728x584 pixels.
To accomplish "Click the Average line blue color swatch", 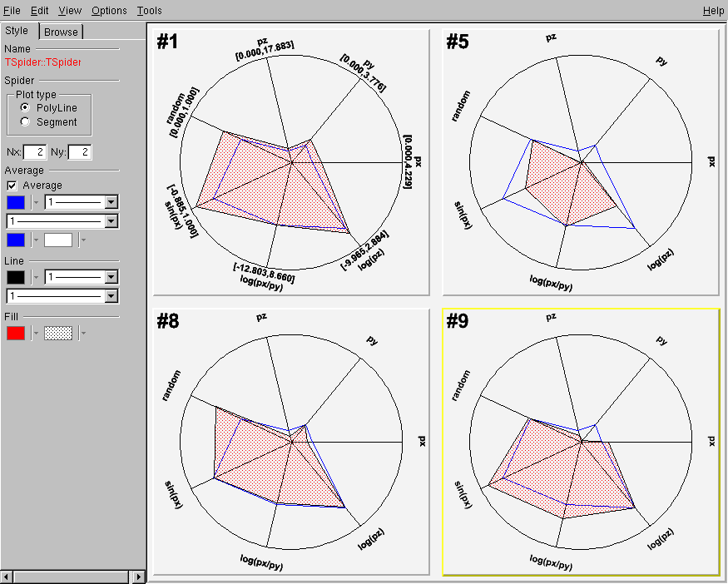I will [x=16, y=202].
